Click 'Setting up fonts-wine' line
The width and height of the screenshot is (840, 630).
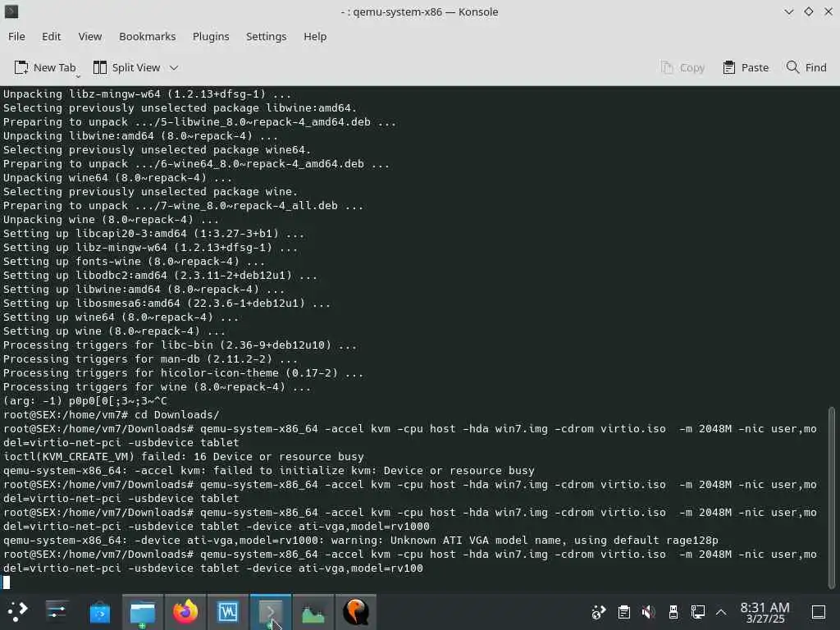(134, 262)
